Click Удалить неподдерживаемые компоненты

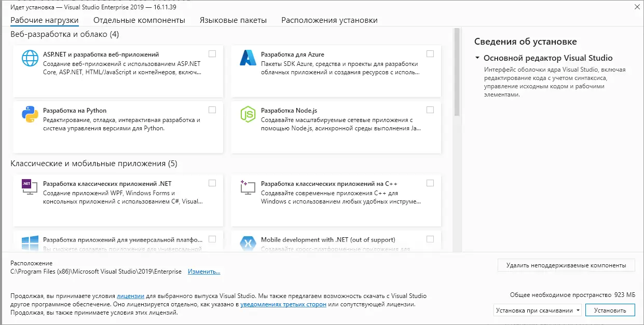coord(565,265)
